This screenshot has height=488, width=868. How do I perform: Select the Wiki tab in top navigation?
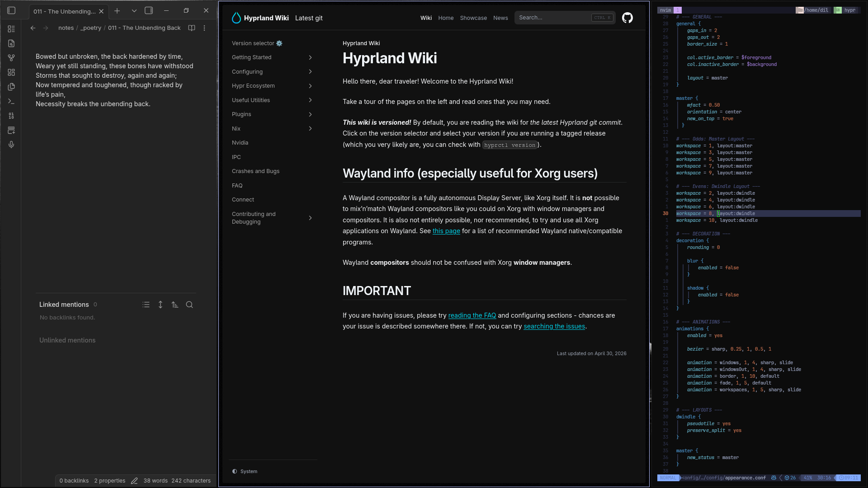coord(426,18)
